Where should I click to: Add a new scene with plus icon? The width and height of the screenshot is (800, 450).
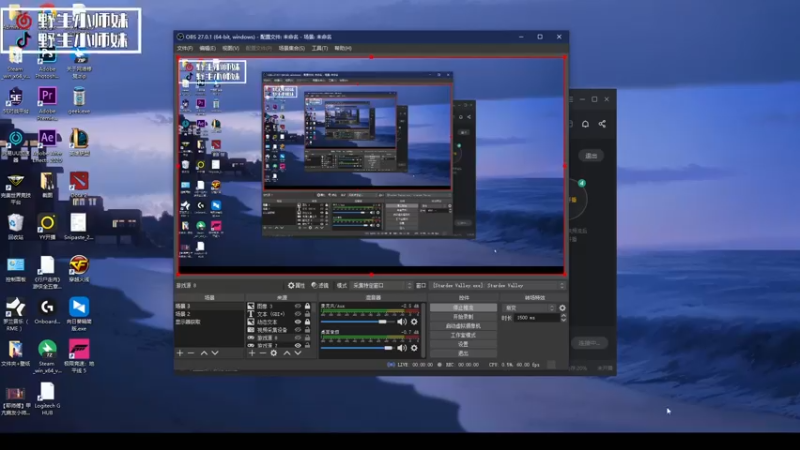coord(180,353)
